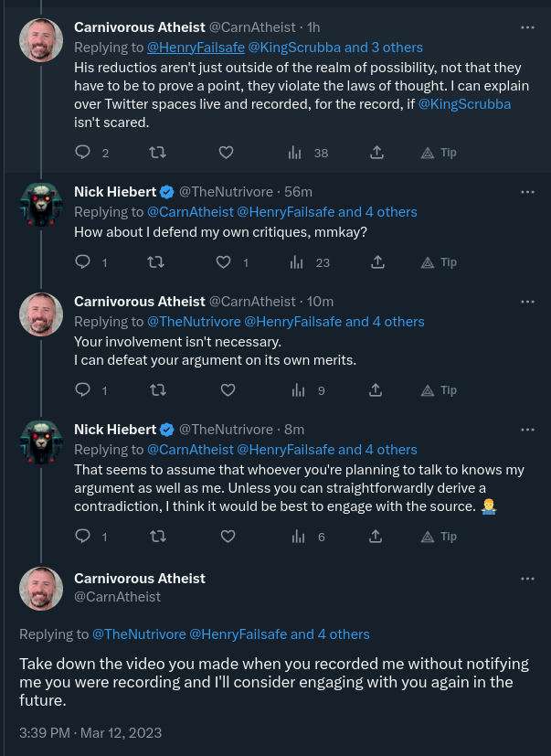Viewport: 551px width, 756px height.
Task: View analytics on tweet with 38 views
Action: (x=296, y=153)
